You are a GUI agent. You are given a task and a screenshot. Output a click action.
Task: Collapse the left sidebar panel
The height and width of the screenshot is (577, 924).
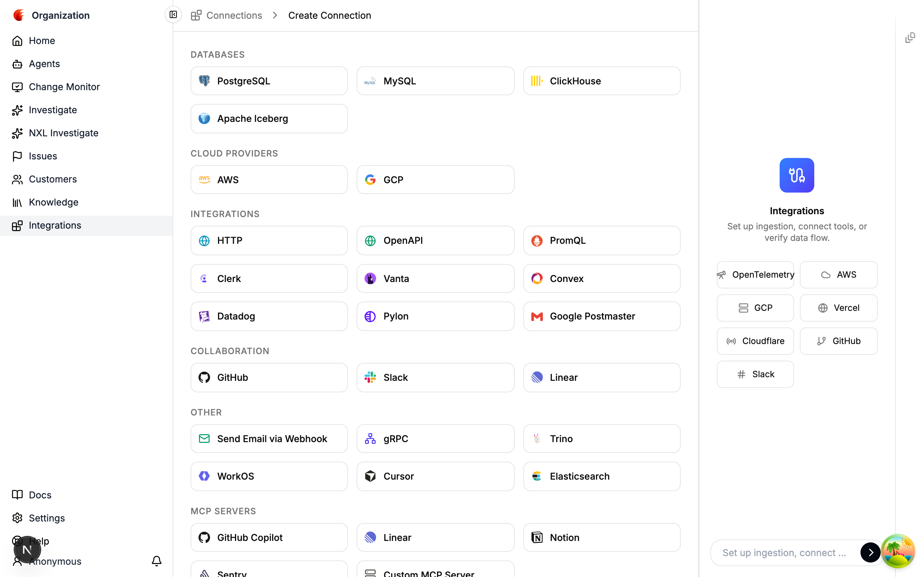click(173, 15)
